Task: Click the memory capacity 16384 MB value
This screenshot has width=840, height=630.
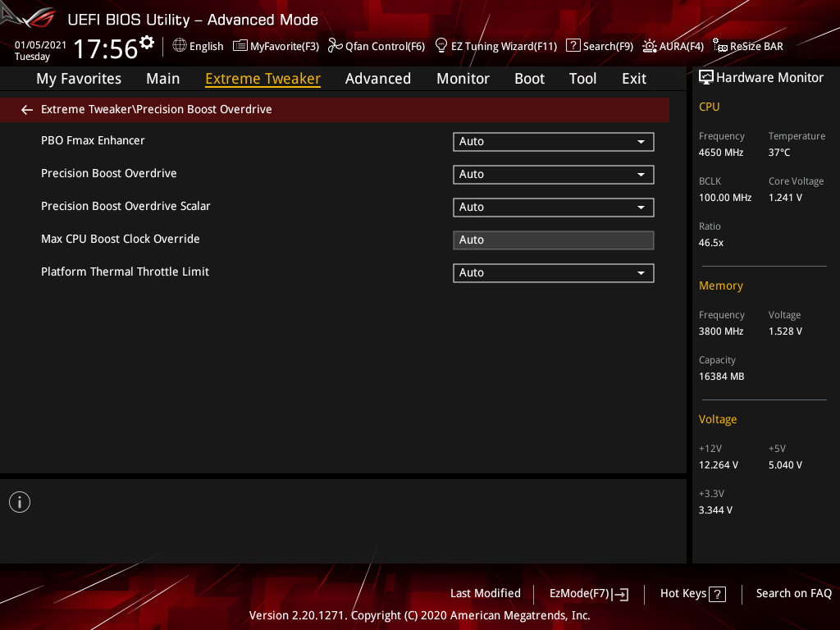Action: 721,377
